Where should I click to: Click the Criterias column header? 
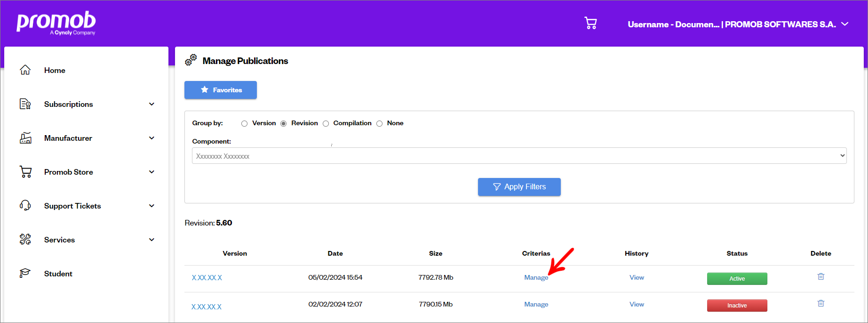(x=536, y=253)
